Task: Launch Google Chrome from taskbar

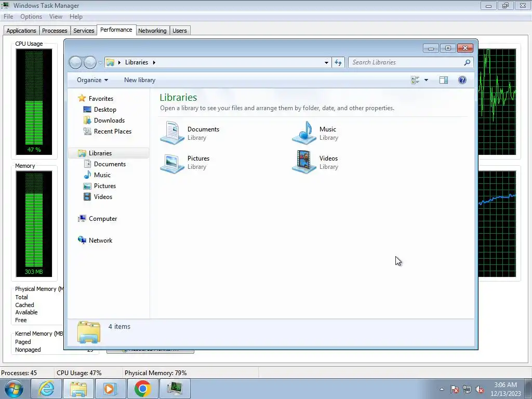Action: pyautogui.click(x=142, y=389)
